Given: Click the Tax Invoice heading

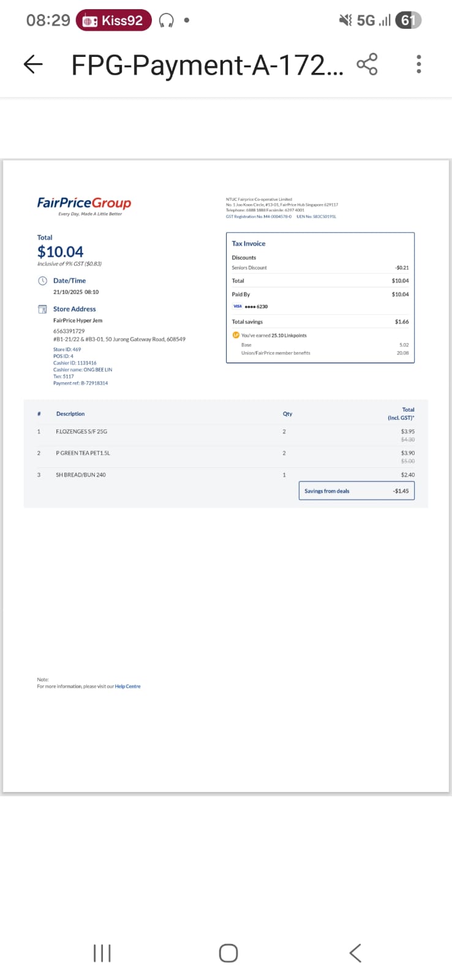Looking at the screenshot, I should click(249, 243).
